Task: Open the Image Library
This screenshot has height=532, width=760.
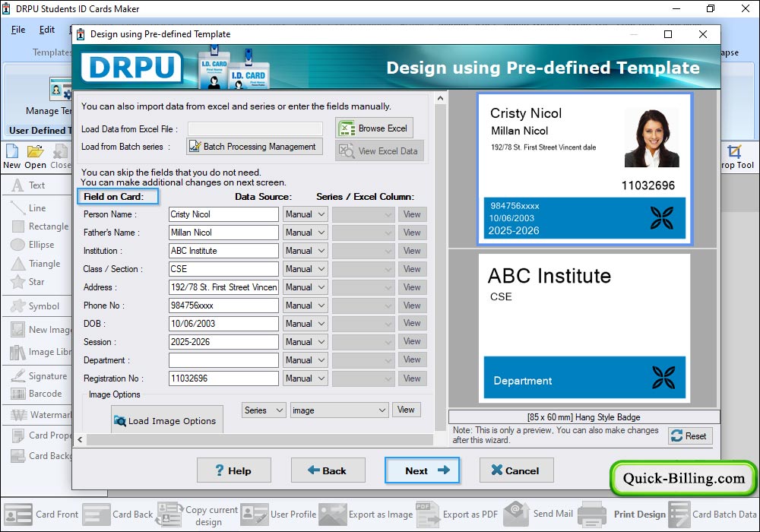Action: point(41,352)
